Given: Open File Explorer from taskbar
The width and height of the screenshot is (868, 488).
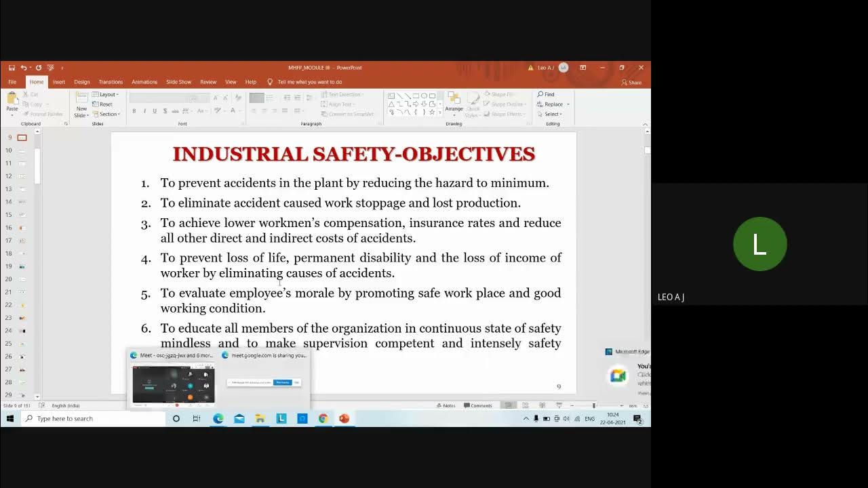Looking at the screenshot, I should (x=260, y=419).
